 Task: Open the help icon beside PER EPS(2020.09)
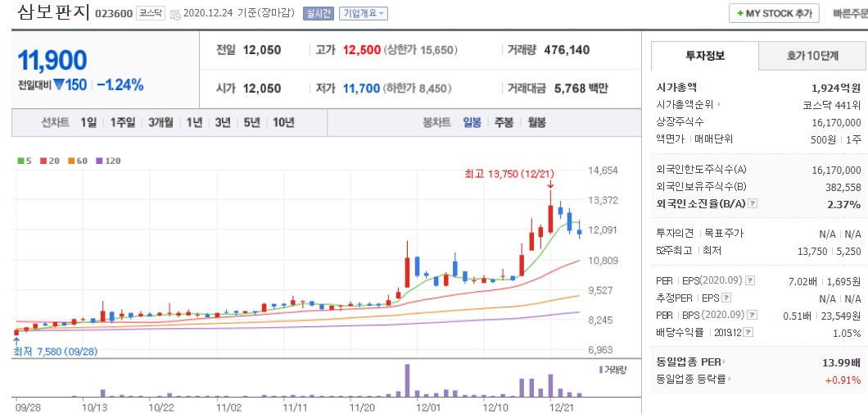(750, 281)
